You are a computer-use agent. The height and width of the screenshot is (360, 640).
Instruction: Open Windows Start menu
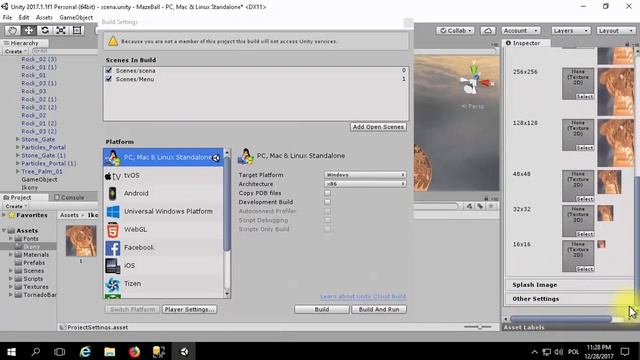tap(11, 351)
